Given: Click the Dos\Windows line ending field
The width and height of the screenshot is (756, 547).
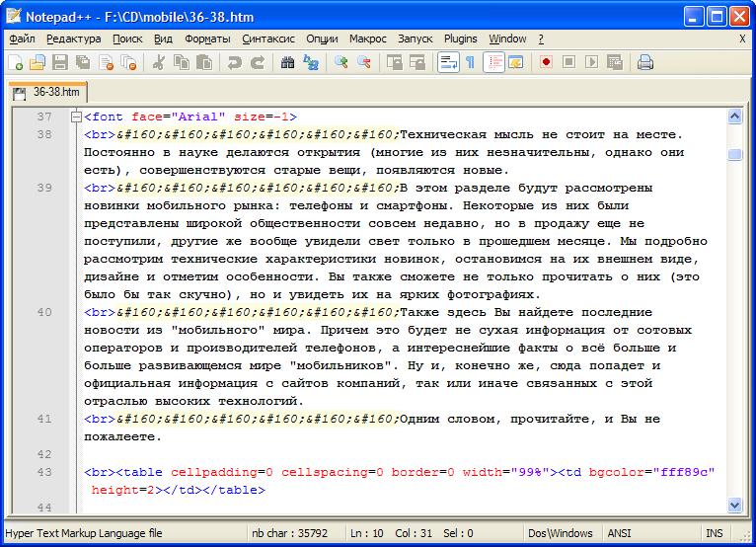Looking at the screenshot, I should click(x=561, y=533).
